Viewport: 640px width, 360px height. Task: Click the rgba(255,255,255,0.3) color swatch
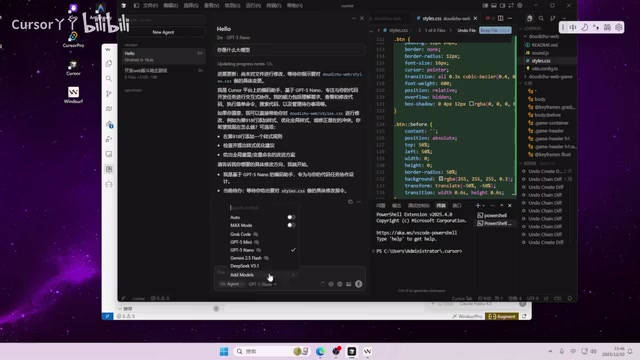point(441,179)
